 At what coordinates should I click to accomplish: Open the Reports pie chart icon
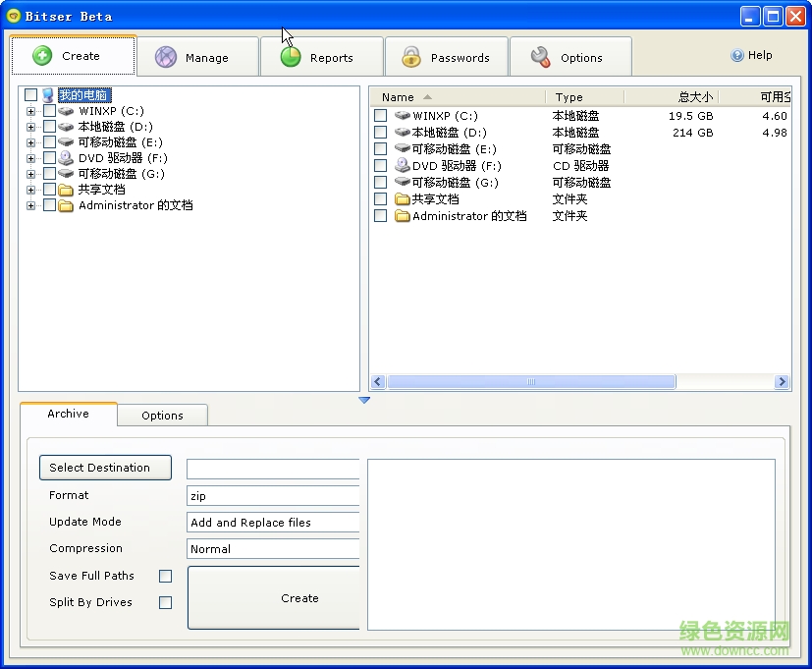[x=290, y=56]
